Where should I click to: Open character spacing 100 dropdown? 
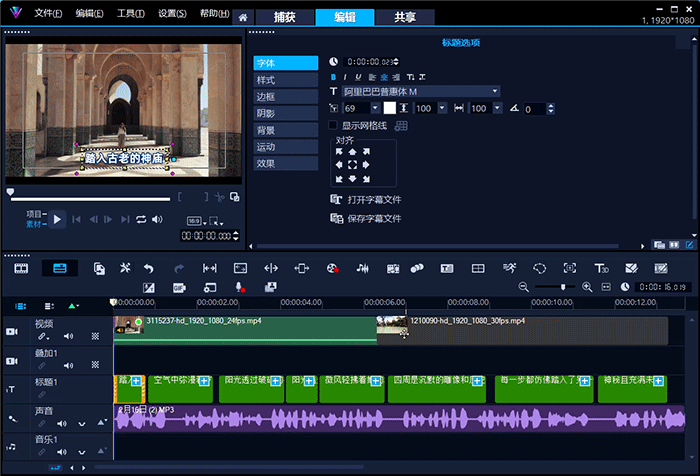point(497,108)
